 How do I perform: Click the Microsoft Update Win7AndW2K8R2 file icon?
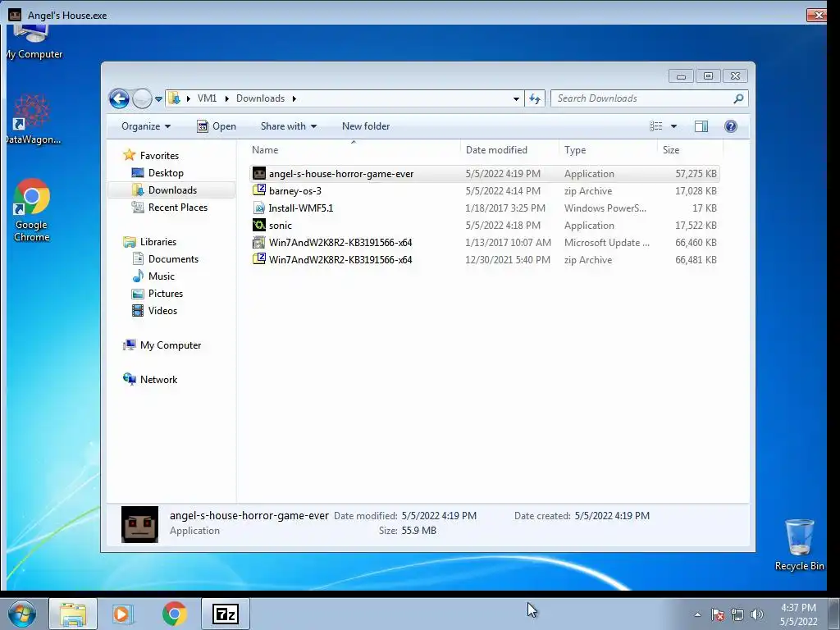(259, 242)
